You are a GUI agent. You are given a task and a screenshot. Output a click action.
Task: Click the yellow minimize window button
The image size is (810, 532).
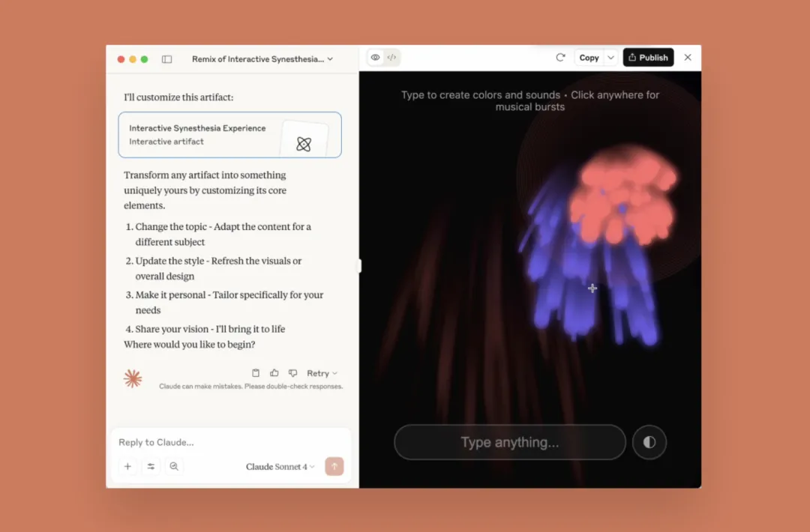point(133,59)
